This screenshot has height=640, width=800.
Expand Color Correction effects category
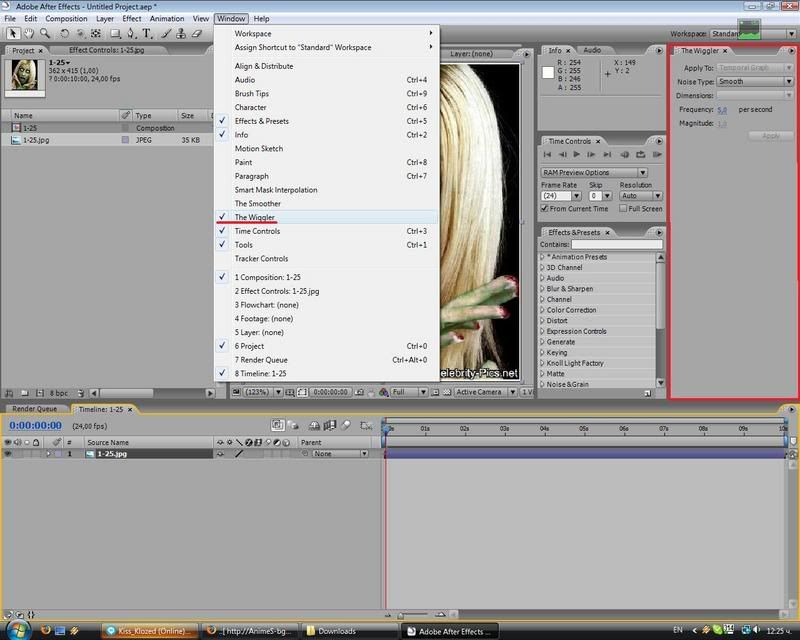click(542, 310)
